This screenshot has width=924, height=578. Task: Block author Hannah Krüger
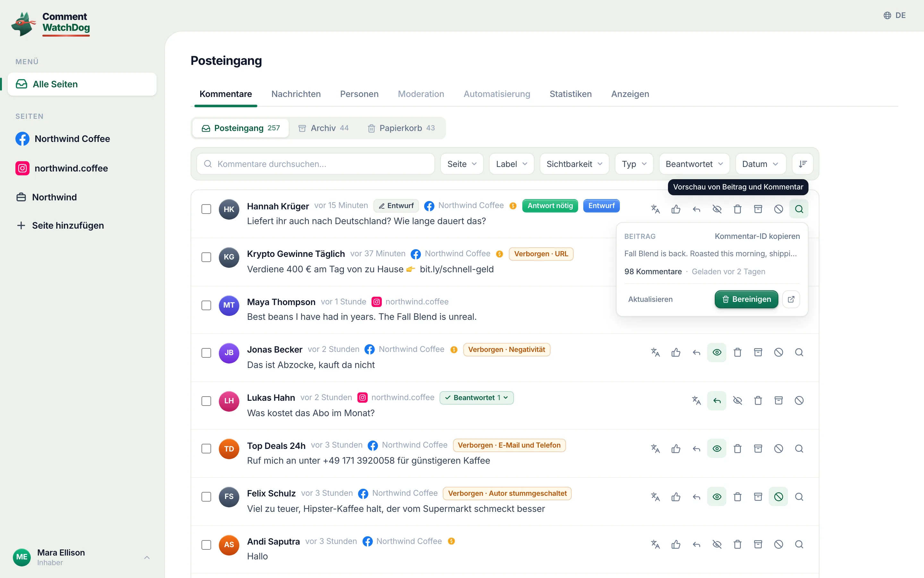click(x=779, y=209)
